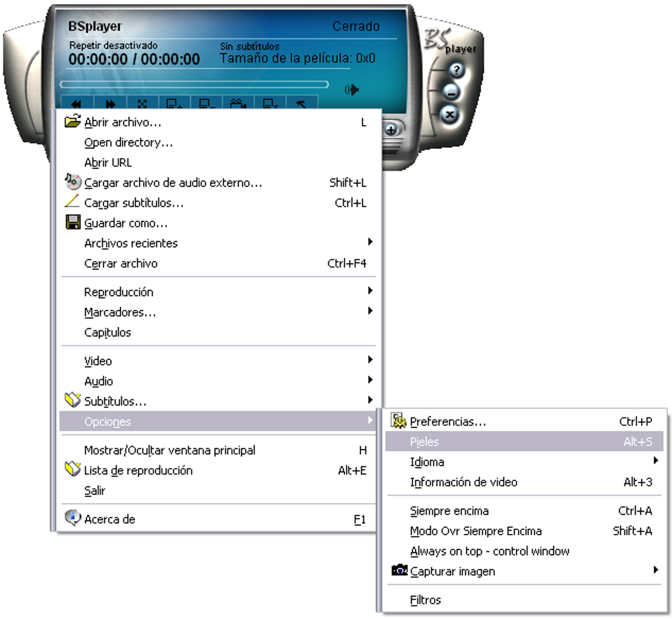Click the open-folder icon beside Abrir archivo

tap(72, 121)
